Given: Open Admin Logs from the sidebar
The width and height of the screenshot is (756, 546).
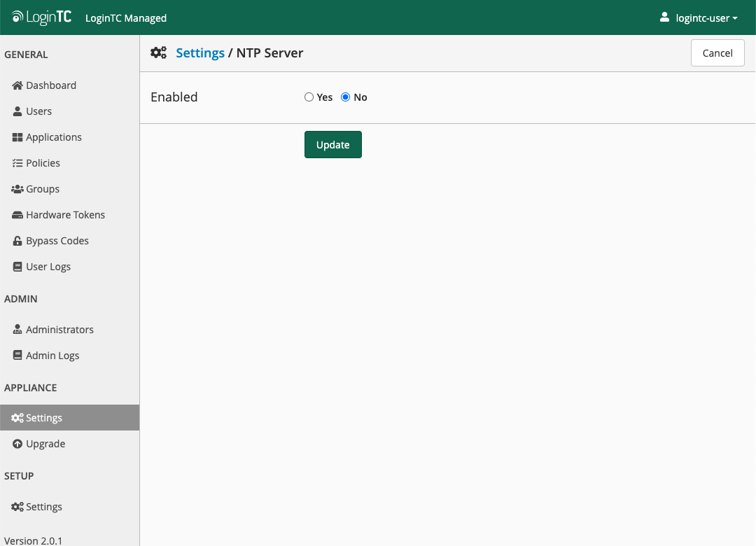Looking at the screenshot, I should (52, 356).
